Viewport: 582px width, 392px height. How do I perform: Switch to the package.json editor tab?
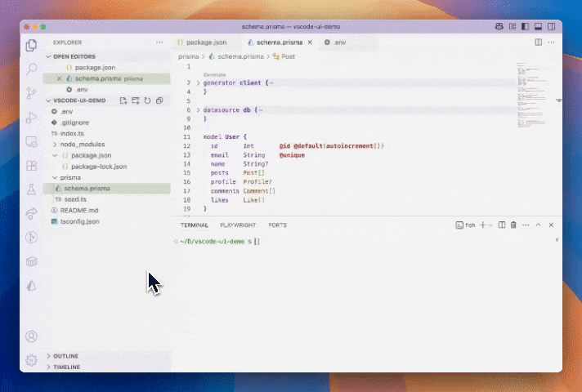(204, 42)
